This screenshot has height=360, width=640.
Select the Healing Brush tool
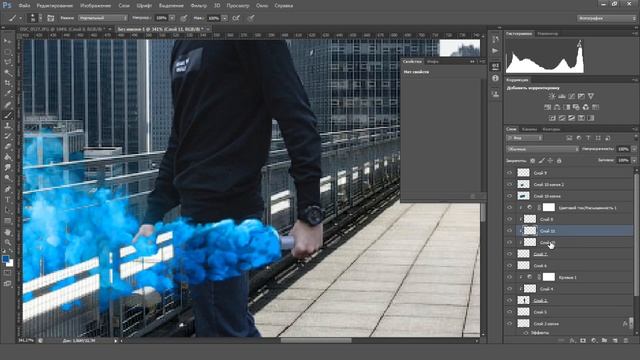pos(8,104)
